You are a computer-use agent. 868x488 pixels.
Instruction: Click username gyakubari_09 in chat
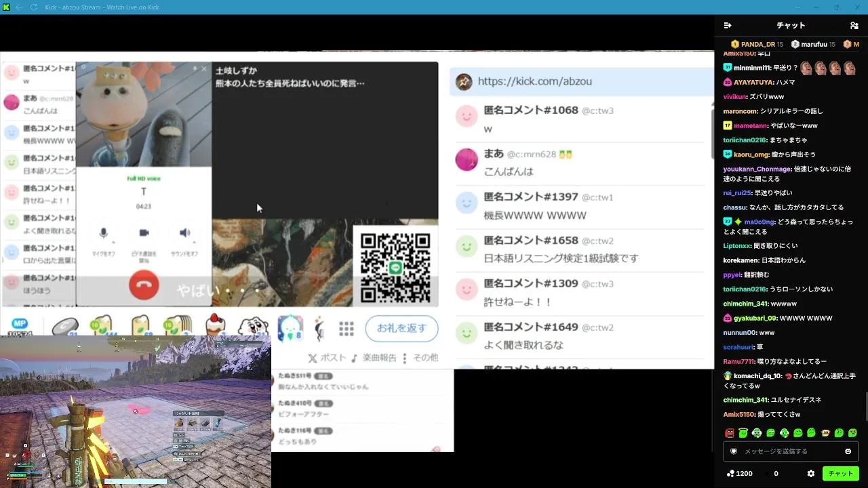click(755, 319)
